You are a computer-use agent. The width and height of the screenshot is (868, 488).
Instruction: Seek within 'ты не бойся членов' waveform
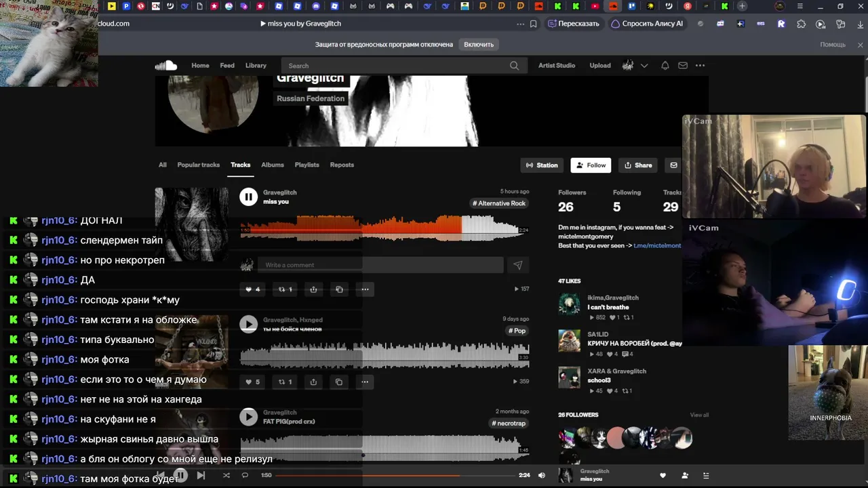pos(384,356)
